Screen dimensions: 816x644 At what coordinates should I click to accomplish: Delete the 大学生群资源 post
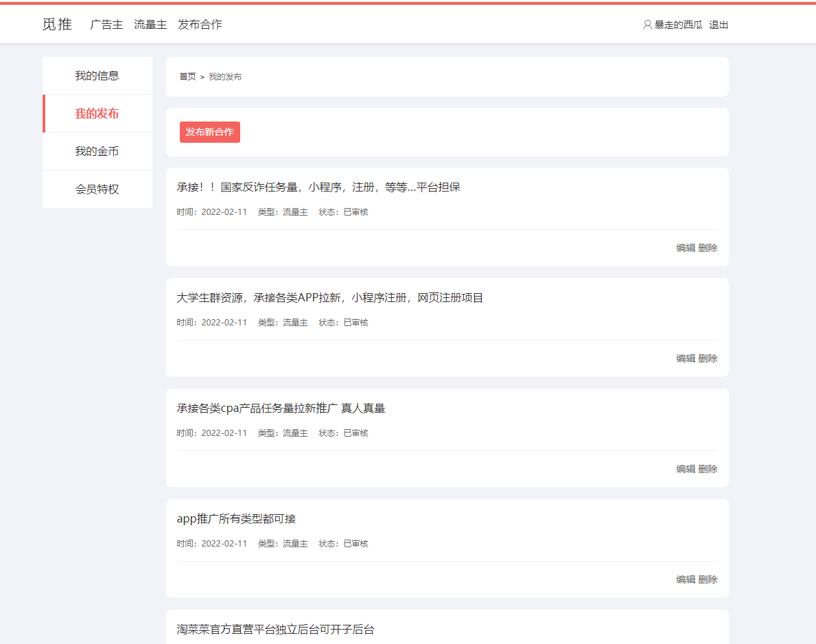click(708, 358)
